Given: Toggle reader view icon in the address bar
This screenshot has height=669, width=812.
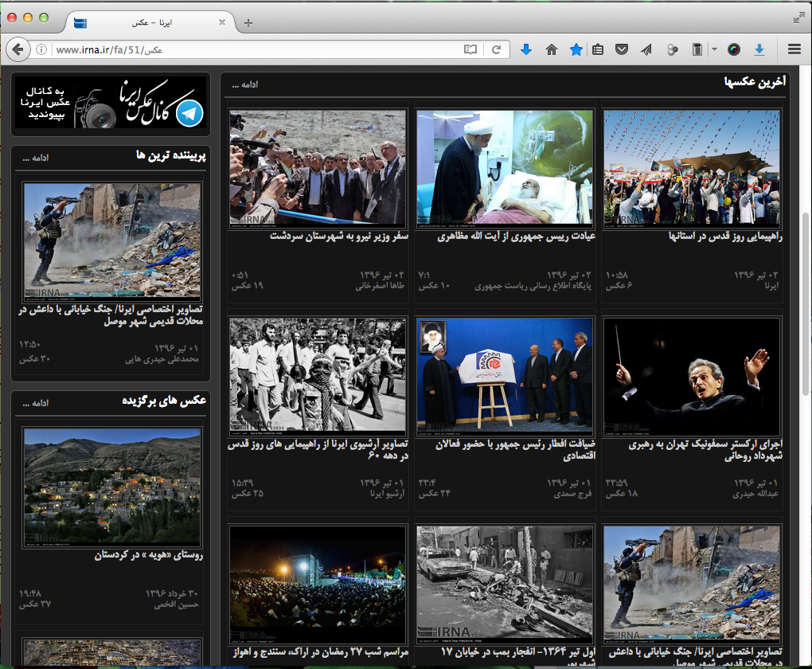Looking at the screenshot, I should tap(470, 49).
